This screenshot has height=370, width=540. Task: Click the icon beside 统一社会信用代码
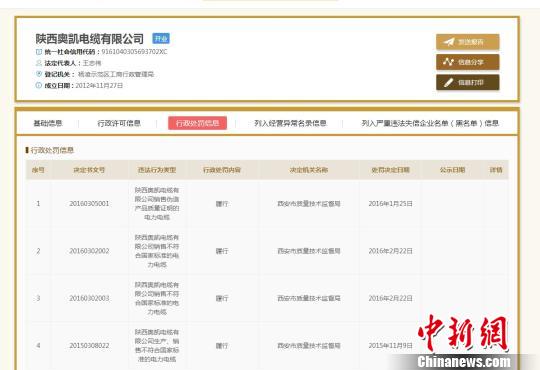pyautogui.click(x=39, y=52)
